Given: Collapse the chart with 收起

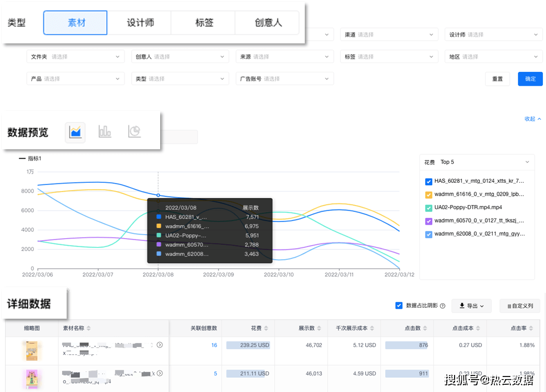Looking at the screenshot, I should tap(533, 119).
